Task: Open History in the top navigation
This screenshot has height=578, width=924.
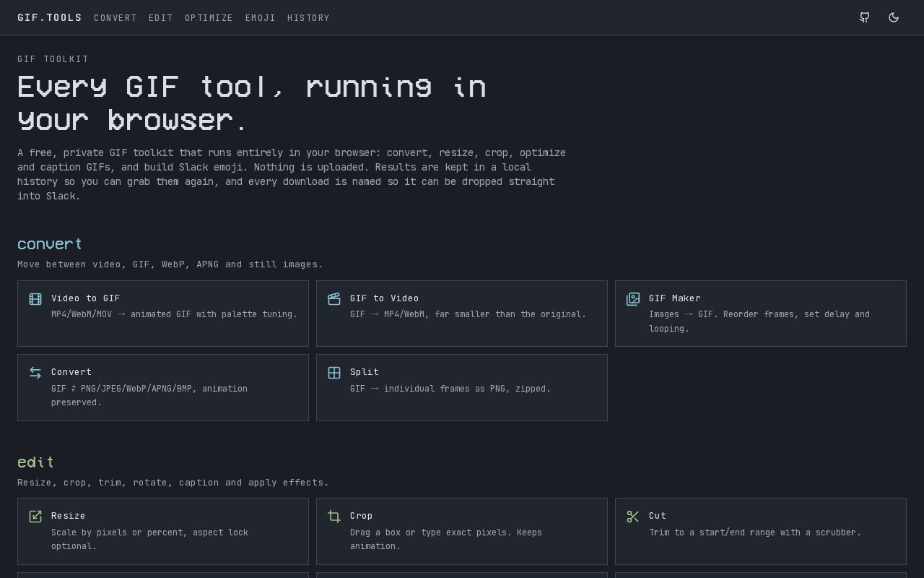Action: click(309, 18)
